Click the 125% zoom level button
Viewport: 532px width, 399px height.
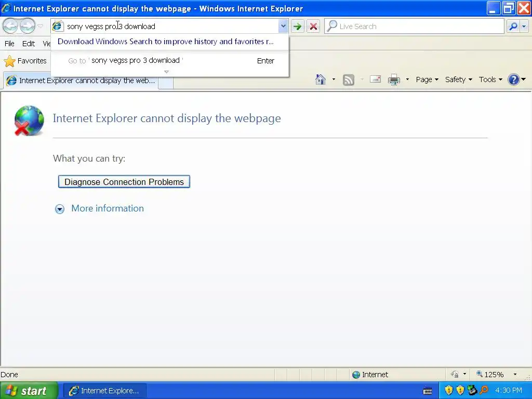pyautogui.click(x=490, y=375)
